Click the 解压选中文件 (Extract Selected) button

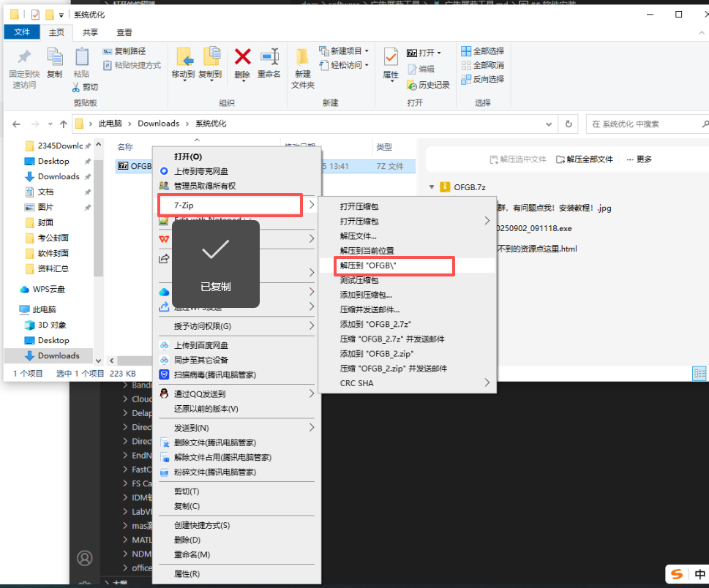(x=518, y=159)
